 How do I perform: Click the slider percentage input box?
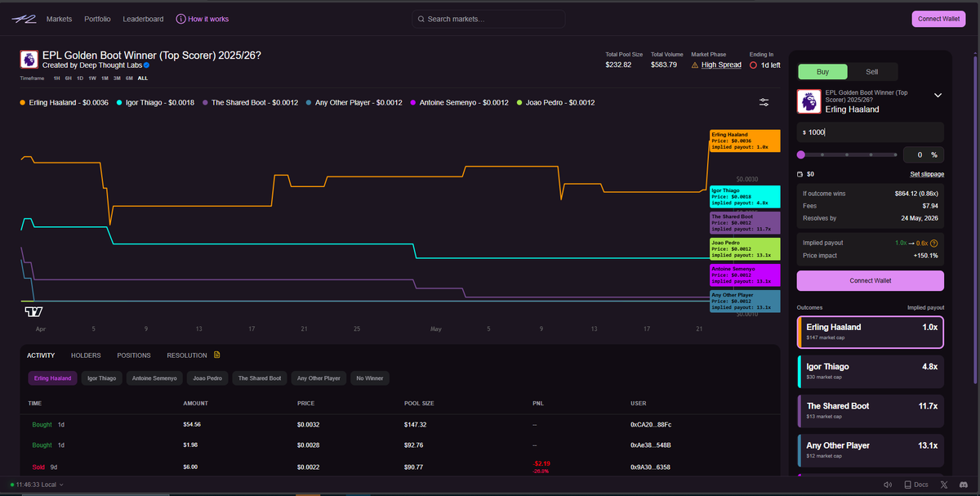(x=924, y=154)
